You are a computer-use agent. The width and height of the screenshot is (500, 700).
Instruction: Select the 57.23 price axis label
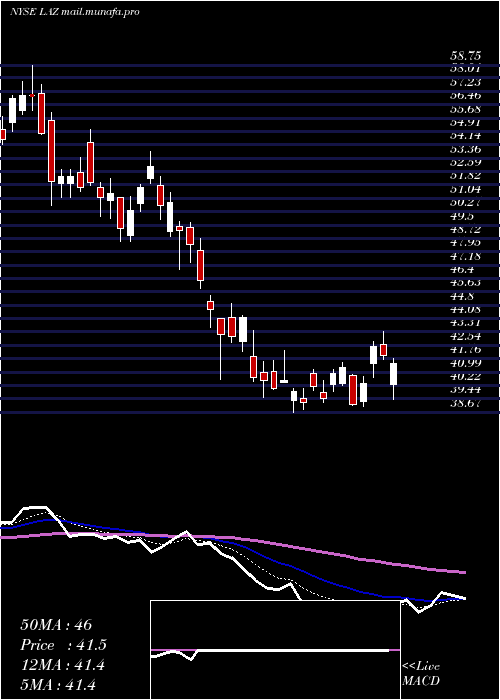(x=465, y=83)
